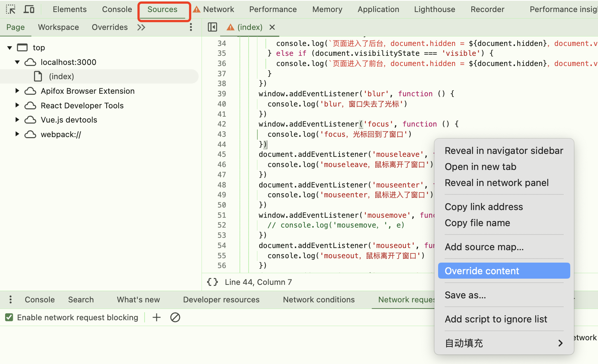The height and width of the screenshot is (364, 598).
Task: Show more navigator tabs with the chevron icon
Action: pos(141,27)
